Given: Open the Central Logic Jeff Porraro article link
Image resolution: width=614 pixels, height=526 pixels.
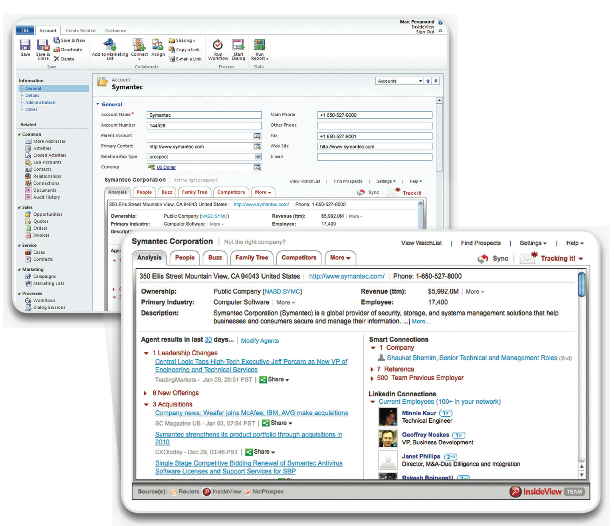Looking at the screenshot, I should click(x=251, y=365).
